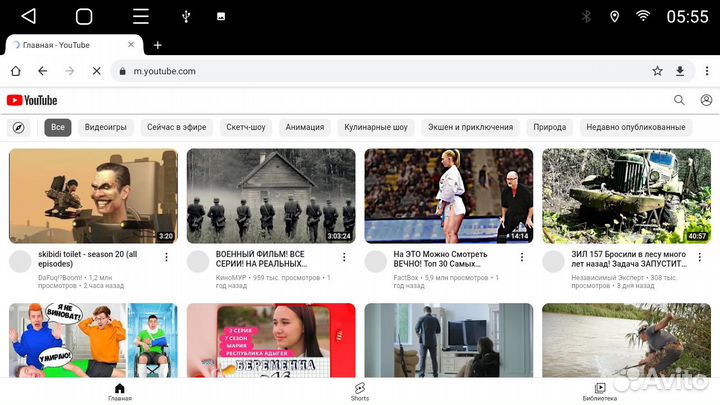This screenshot has height=405, width=720.
Task: Go to the browser home page
Action: [x=15, y=71]
